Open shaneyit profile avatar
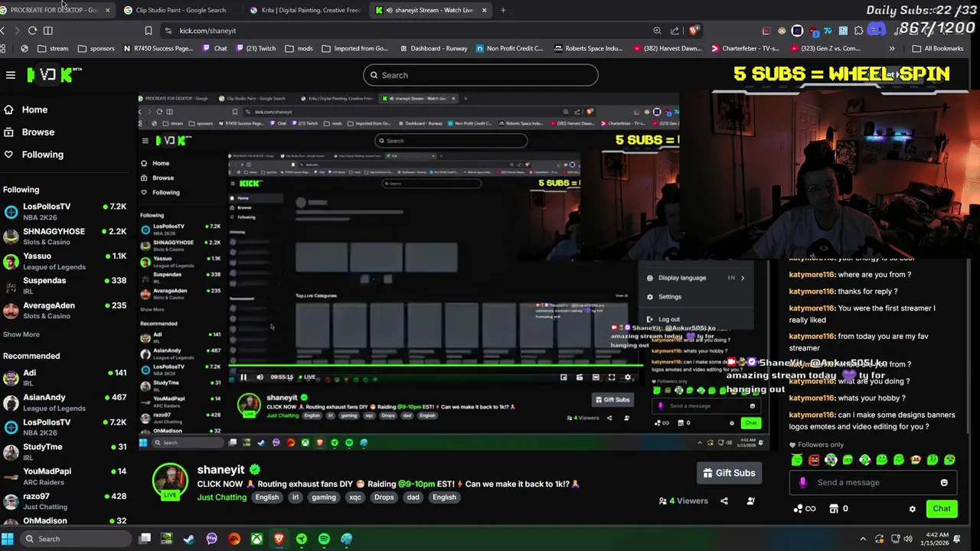The image size is (980, 551). click(x=170, y=481)
